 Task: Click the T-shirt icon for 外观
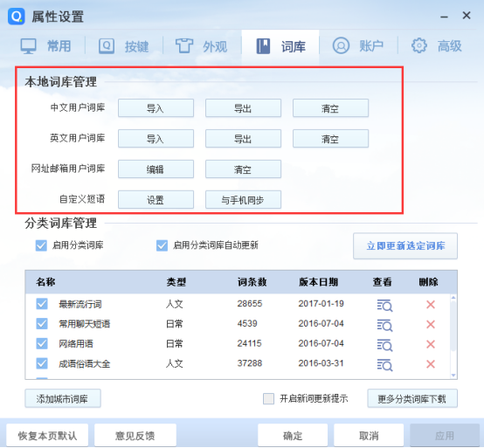pyautogui.click(x=184, y=45)
